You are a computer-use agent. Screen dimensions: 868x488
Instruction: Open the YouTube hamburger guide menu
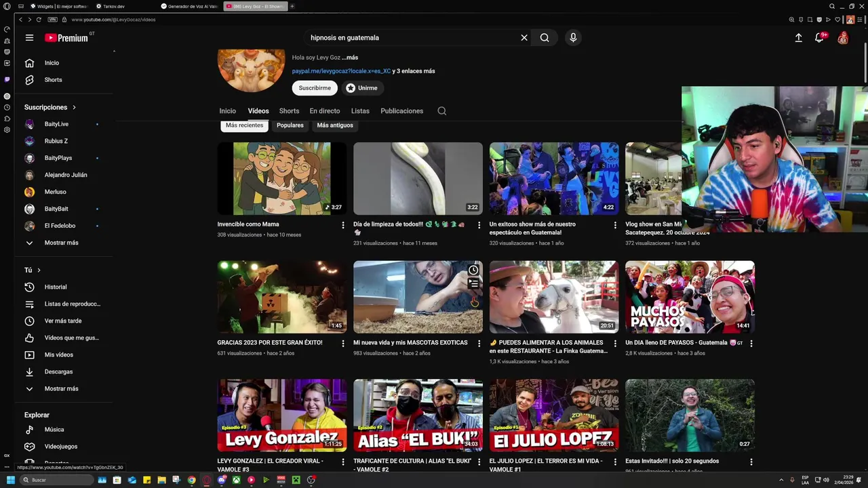pos(29,38)
